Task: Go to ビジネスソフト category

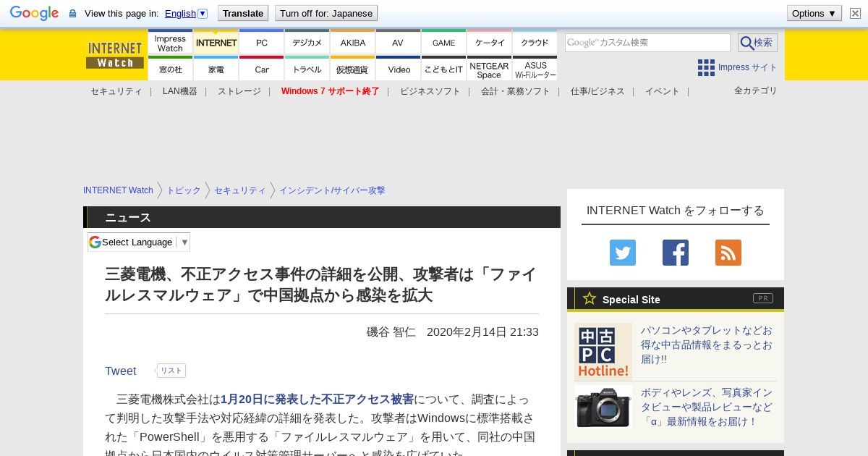Action: pyautogui.click(x=430, y=91)
